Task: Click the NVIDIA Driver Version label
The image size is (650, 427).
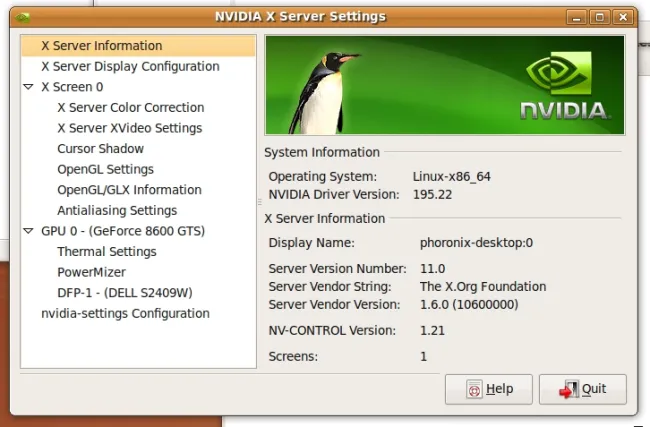Action: coord(334,194)
